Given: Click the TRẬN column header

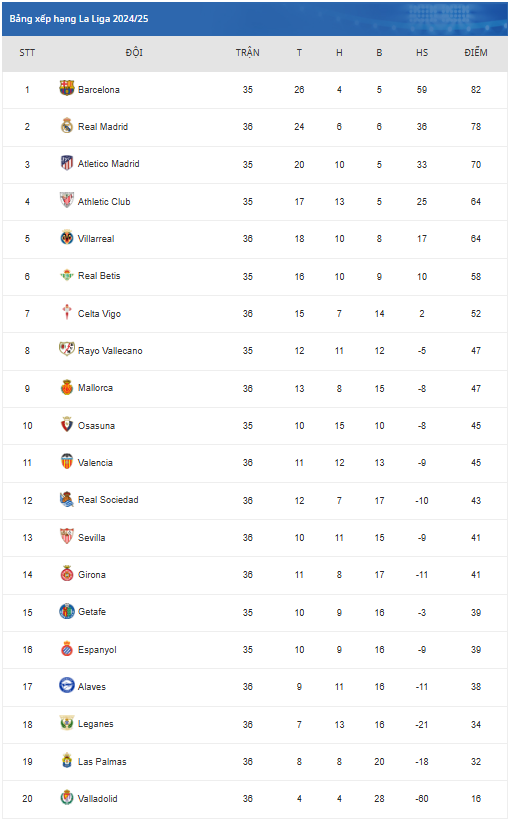Looking at the screenshot, I should 247,52.
